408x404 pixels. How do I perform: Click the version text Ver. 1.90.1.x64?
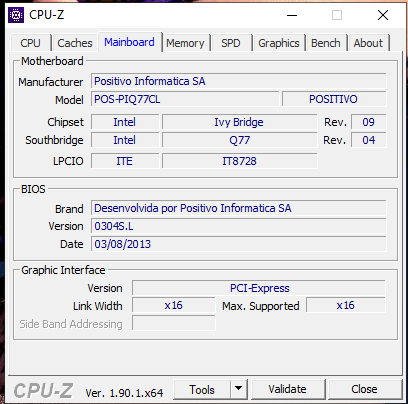124,393
